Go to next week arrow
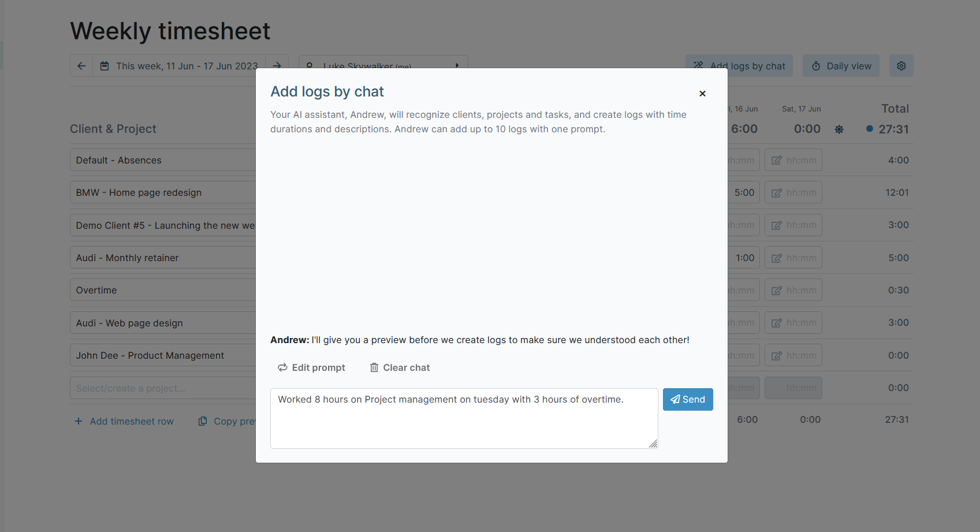Screen dimensions: 980x532 click(277, 65)
